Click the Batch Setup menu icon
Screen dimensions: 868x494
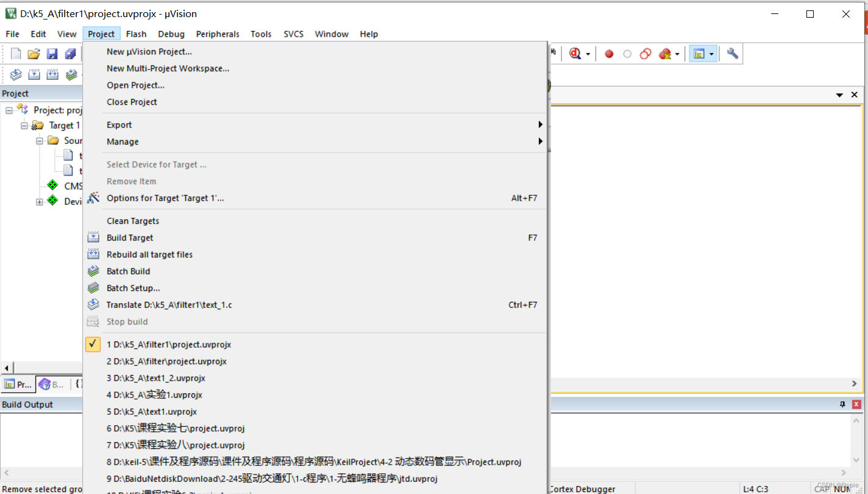[x=93, y=288]
